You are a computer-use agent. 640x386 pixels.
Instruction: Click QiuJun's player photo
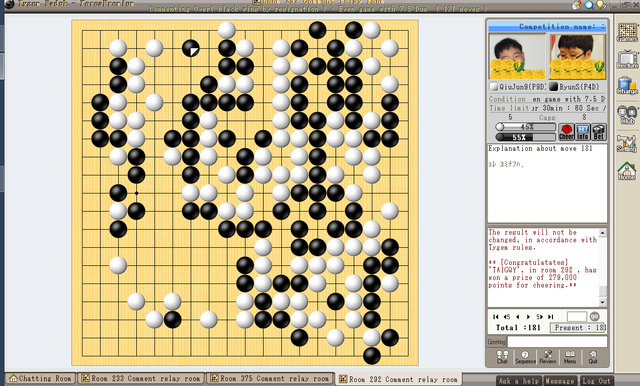click(517, 57)
